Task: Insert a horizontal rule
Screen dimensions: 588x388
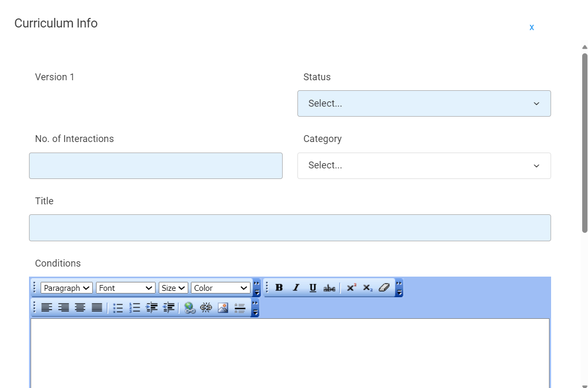Action: tap(239, 308)
